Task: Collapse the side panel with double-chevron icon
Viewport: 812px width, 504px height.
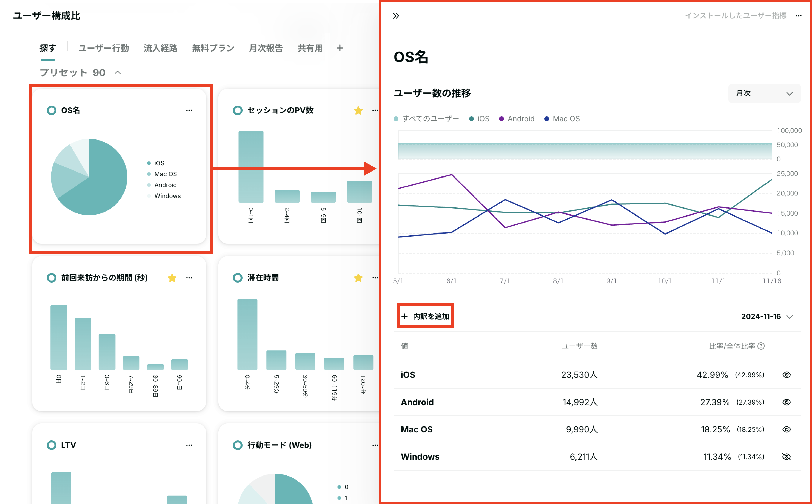Action: [x=396, y=16]
